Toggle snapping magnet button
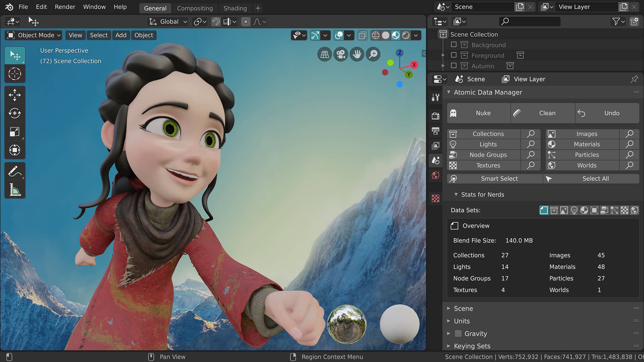This screenshot has height=362, width=644. click(x=216, y=22)
